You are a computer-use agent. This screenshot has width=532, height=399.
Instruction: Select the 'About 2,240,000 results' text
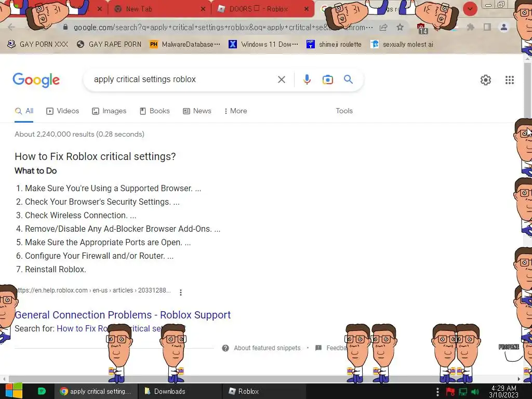(79, 135)
